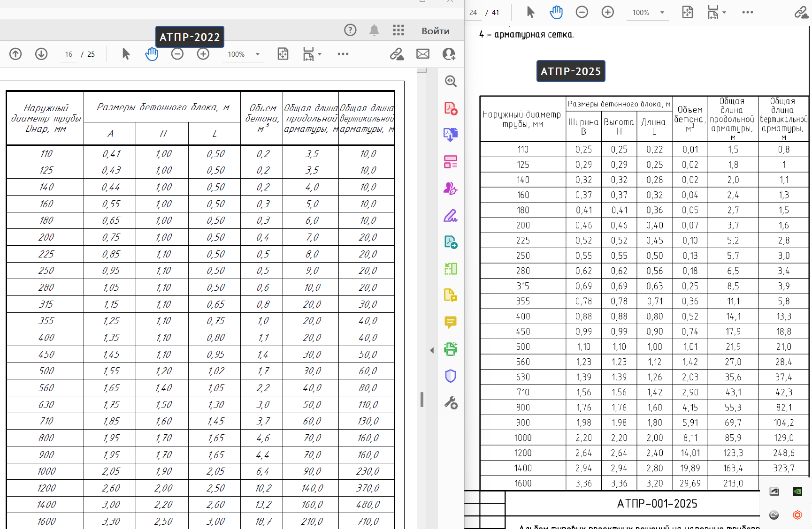This screenshot has height=529, width=812.
Task: Click share with others person icon
Action: click(x=449, y=54)
